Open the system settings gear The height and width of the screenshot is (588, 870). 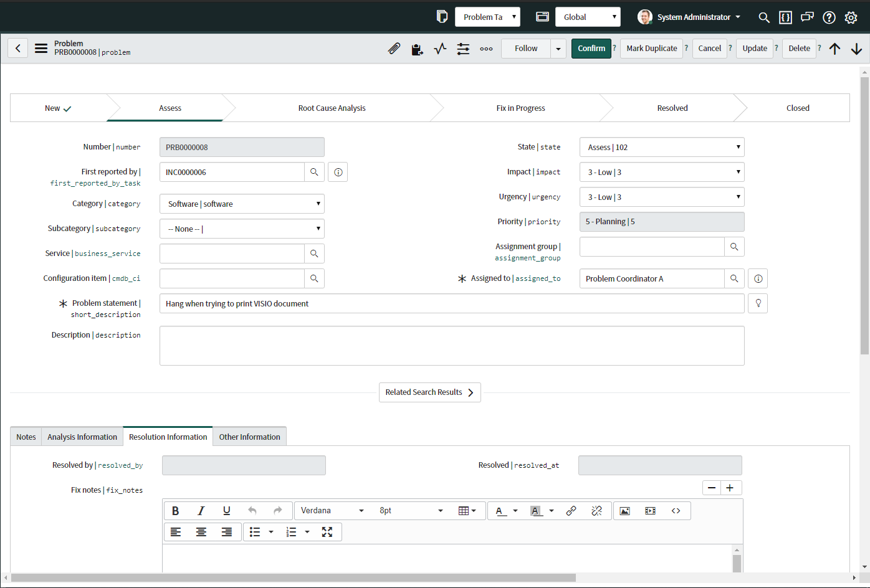851,17
